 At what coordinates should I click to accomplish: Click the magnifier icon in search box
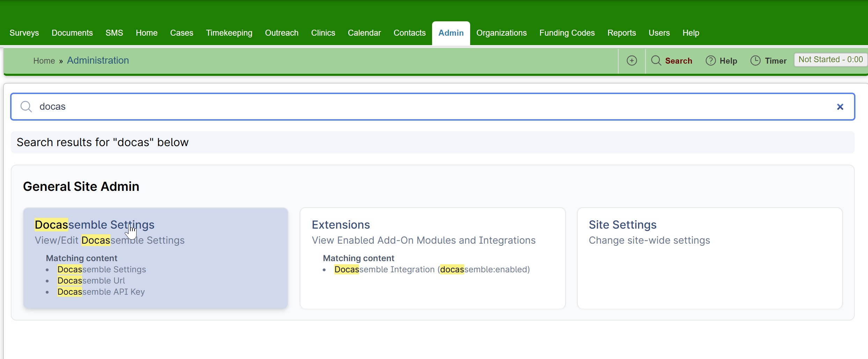[x=26, y=106]
